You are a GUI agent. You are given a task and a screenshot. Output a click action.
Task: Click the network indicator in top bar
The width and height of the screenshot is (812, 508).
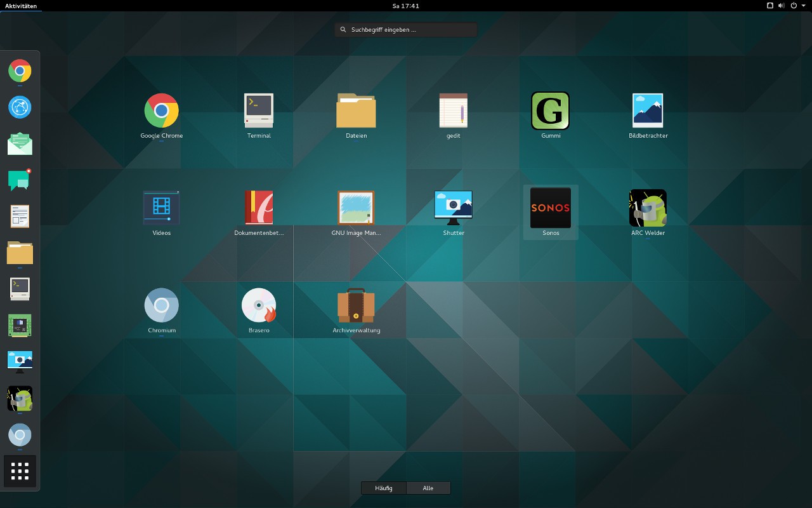click(770, 6)
